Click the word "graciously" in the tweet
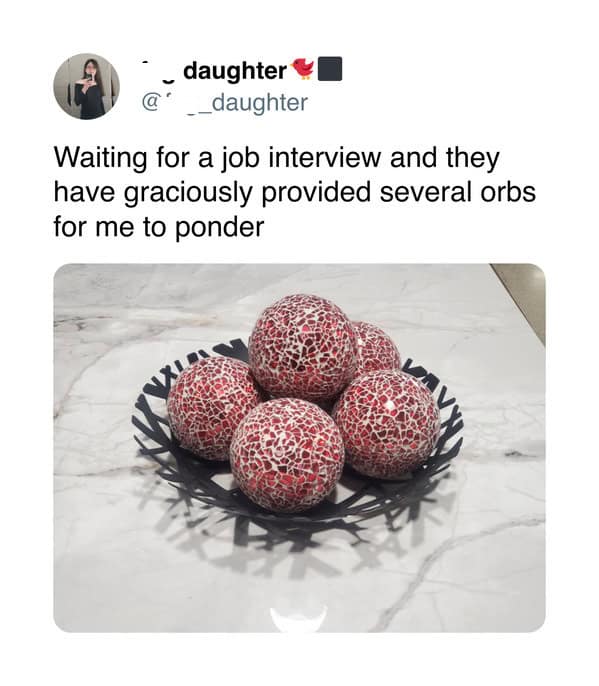The image size is (599, 686). pyautogui.click(x=189, y=193)
